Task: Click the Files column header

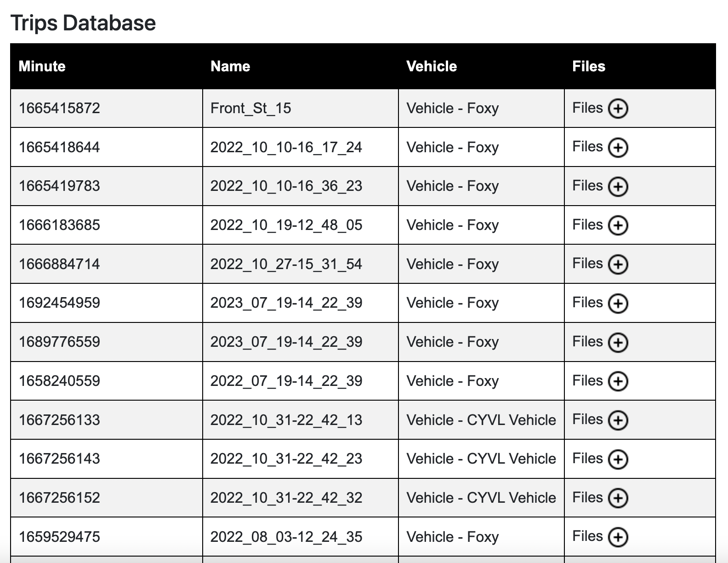Action: click(x=589, y=66)
